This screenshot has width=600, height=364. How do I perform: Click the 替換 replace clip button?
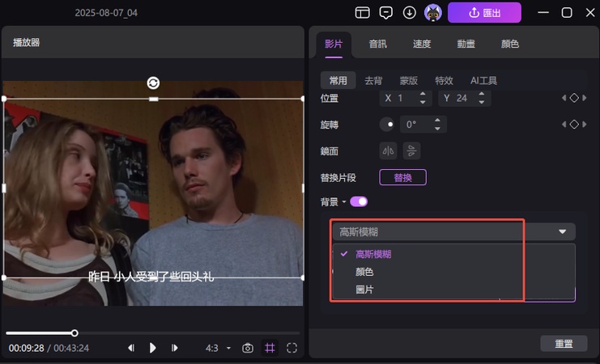pyautogui.click(x=403, y=177)
